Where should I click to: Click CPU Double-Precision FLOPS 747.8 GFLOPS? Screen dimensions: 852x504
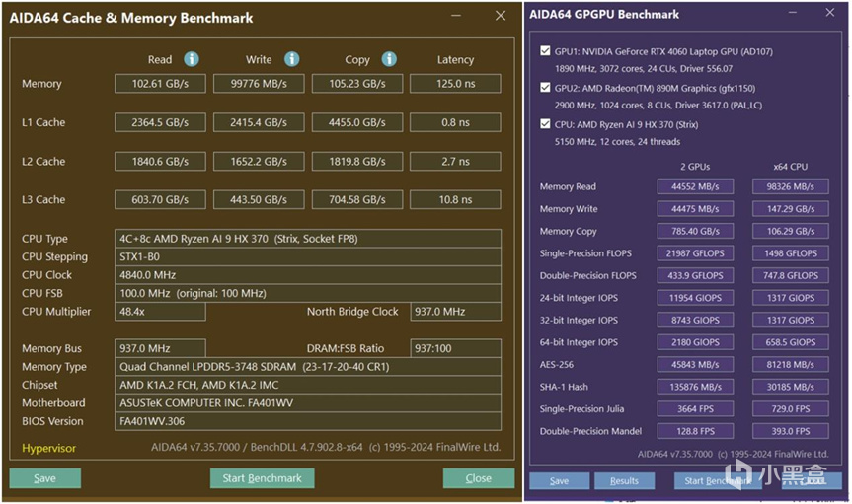tap(791, 276)
